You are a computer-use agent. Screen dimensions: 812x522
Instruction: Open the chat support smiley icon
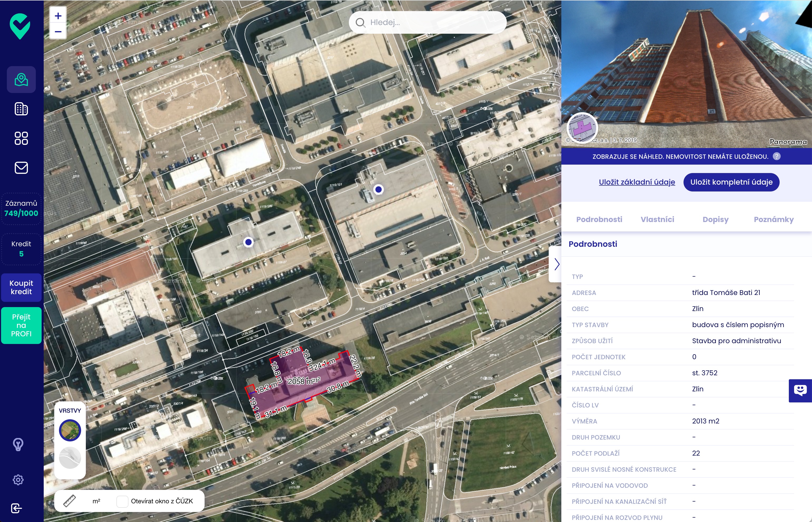(800, 391)
